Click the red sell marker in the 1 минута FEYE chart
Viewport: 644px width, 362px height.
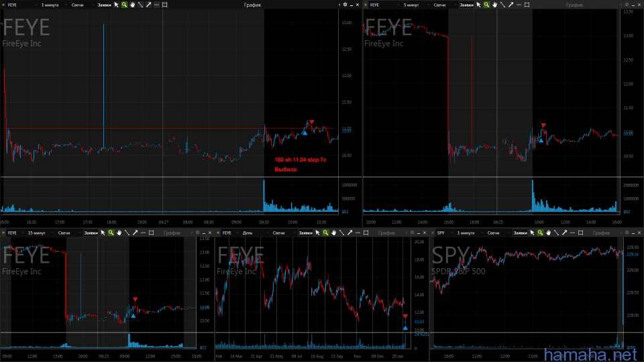tap(312, 122)
